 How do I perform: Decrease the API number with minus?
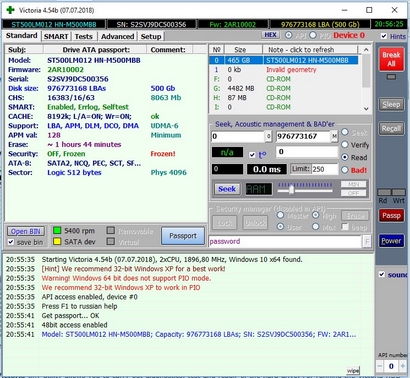click(380, 366)
